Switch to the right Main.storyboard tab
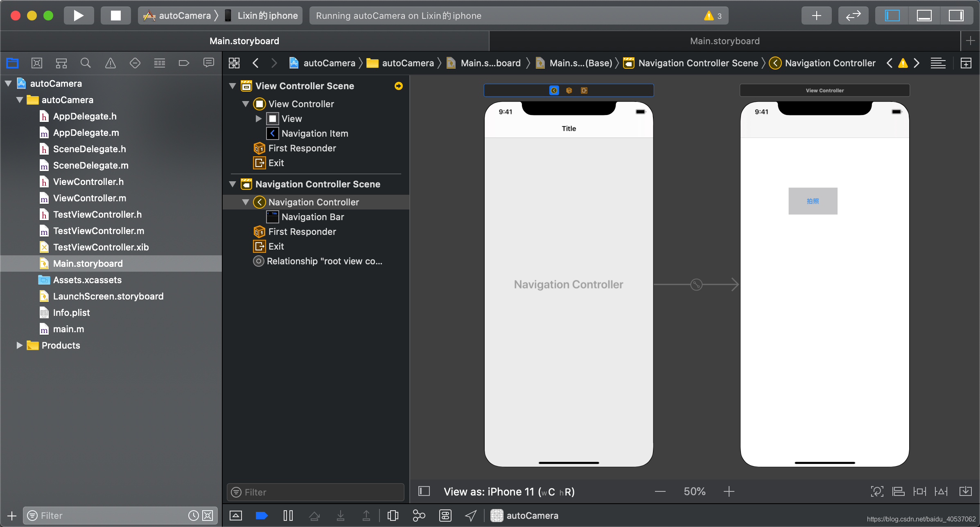 tap(724, 41)
